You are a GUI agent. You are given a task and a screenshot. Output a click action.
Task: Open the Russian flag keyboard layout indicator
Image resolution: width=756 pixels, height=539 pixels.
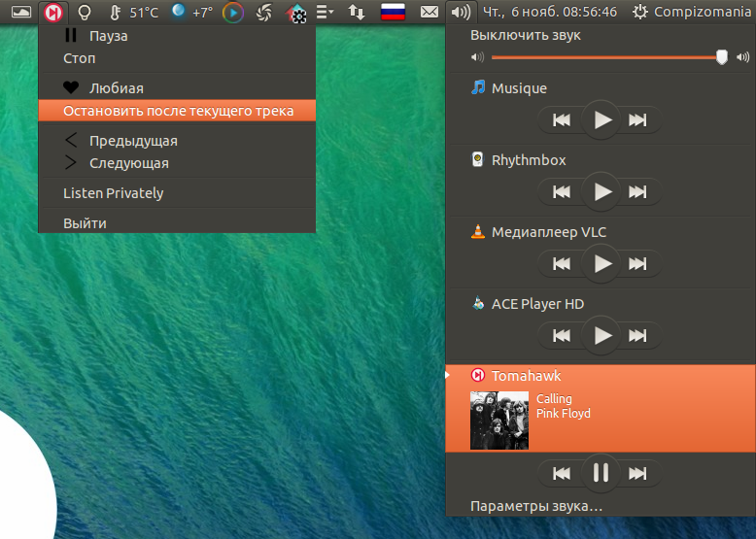pyautogui.click(x=393, y=12)
